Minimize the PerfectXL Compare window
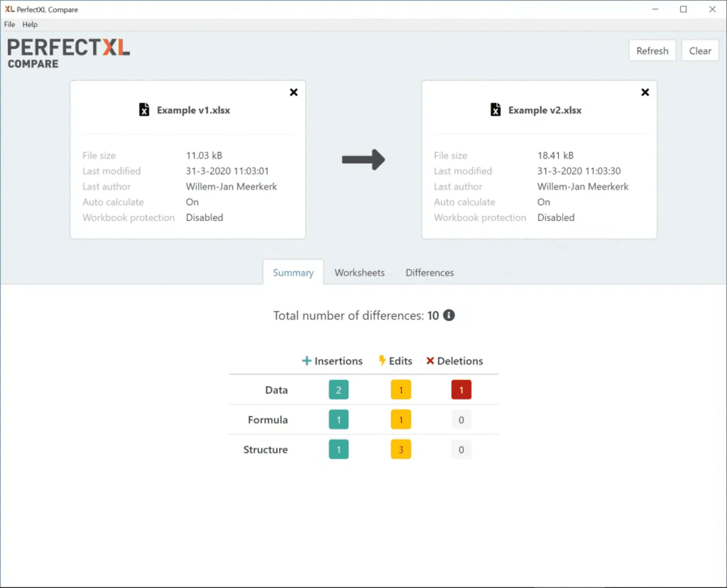Image resolution: width=727 pixels, height=588 pixels. [x=655, y=9]
